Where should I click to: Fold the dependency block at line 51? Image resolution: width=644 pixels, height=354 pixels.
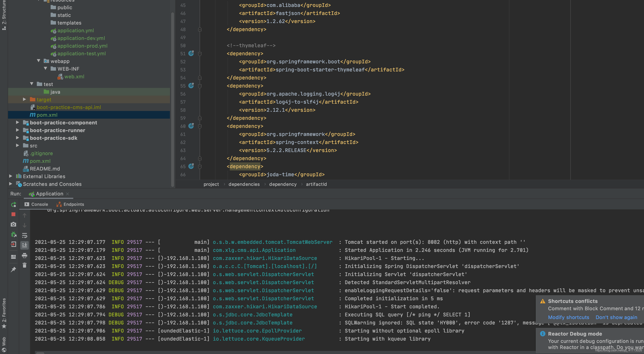[200, 54]
